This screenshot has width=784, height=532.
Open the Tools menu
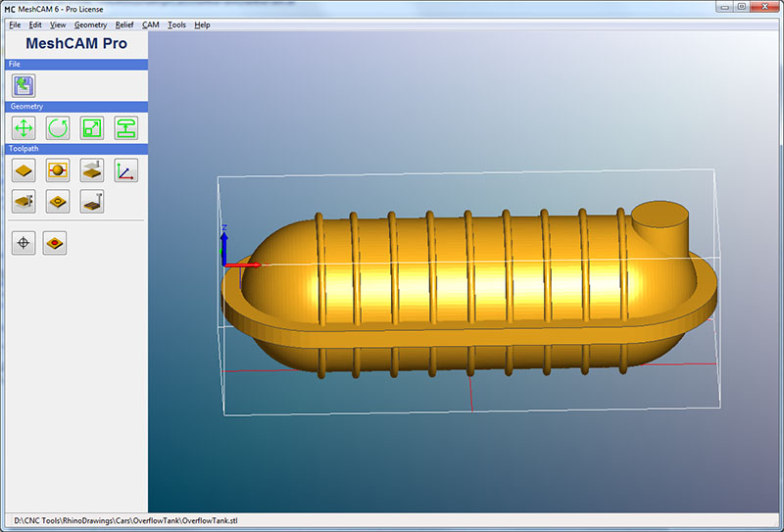(176, 24)
